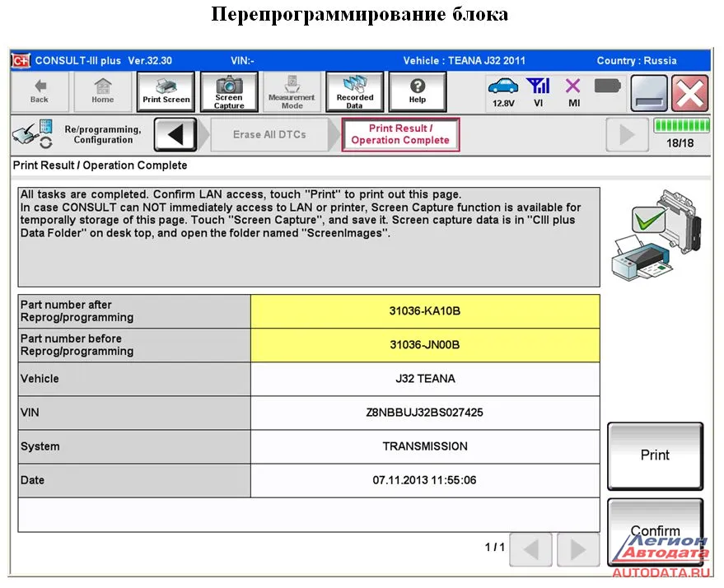724x588 pixels.
Task: Click the 'VIN' row label in table
Action: (x=30, y=413)
